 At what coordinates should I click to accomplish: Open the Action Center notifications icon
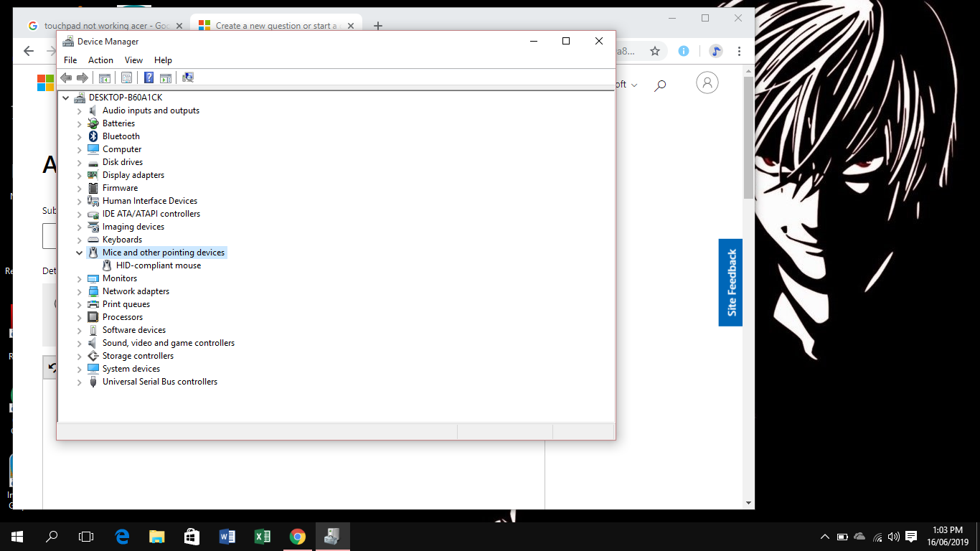[911, 537]
